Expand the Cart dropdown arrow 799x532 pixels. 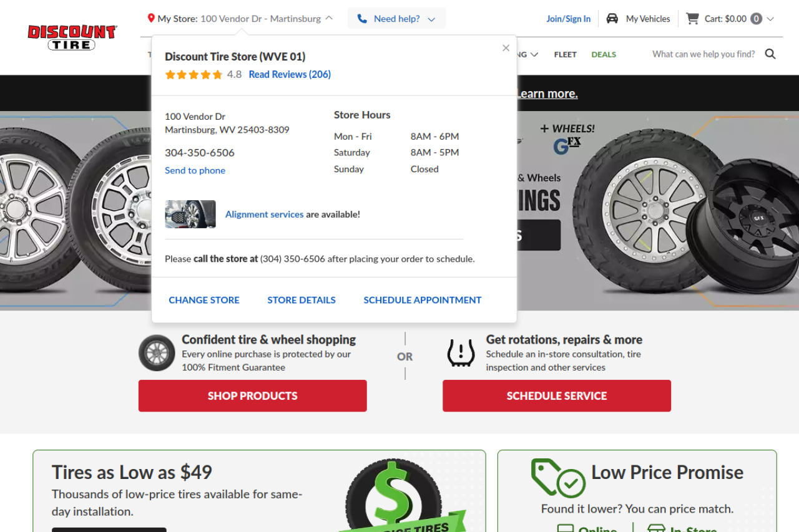770,19
